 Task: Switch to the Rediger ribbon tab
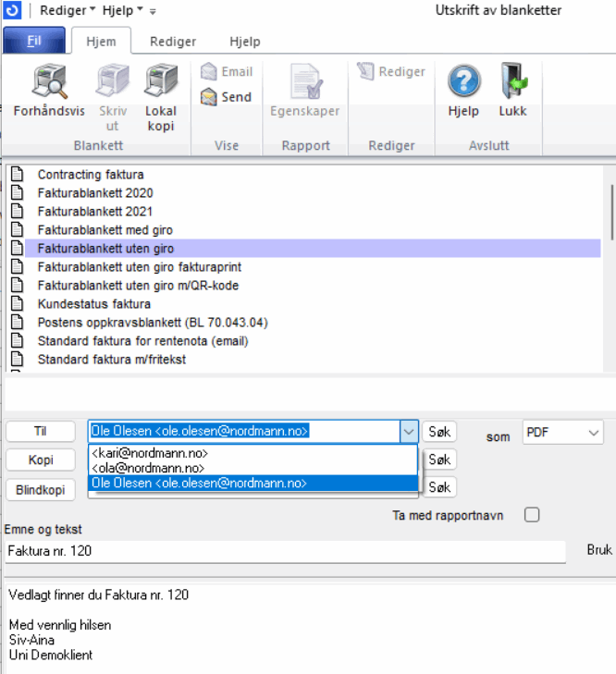click(173, 42)
